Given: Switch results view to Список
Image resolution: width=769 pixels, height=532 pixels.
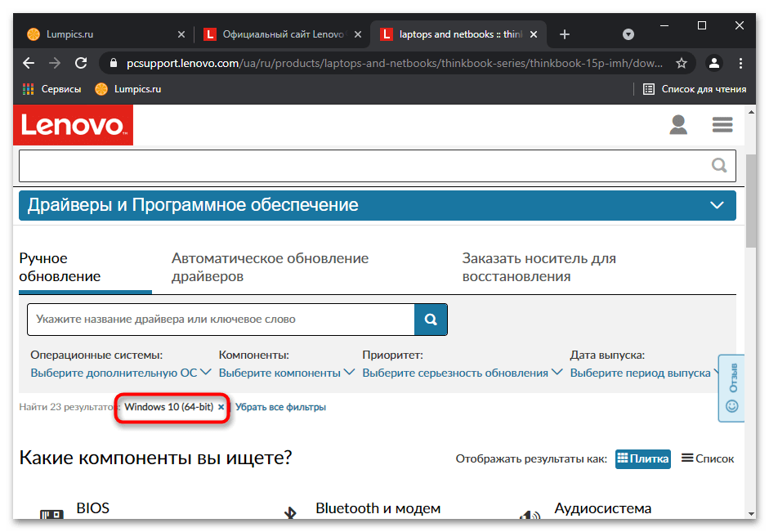Looking at the screenshot, I should 708,459.
